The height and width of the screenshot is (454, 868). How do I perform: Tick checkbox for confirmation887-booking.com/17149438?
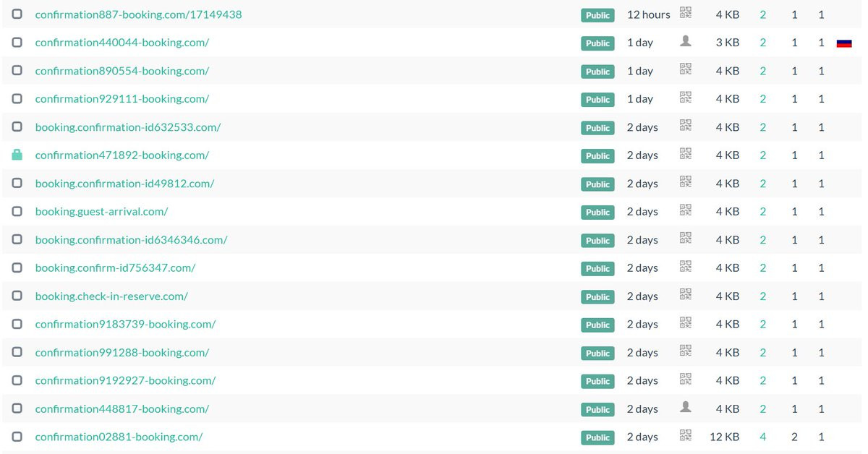point(17,14)
